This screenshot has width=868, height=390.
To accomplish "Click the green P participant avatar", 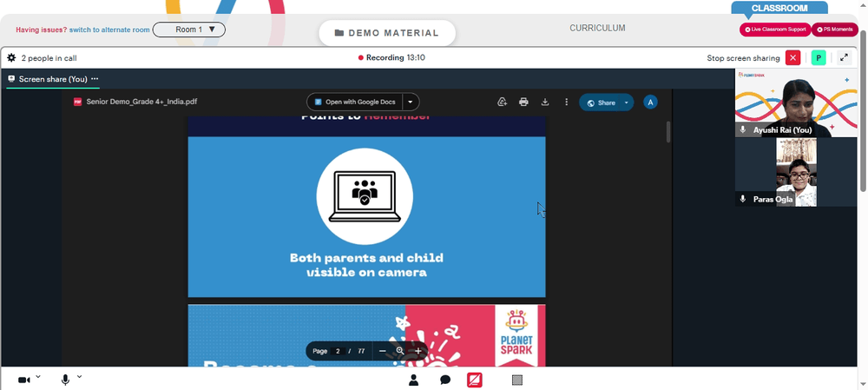I will (819, 57).
